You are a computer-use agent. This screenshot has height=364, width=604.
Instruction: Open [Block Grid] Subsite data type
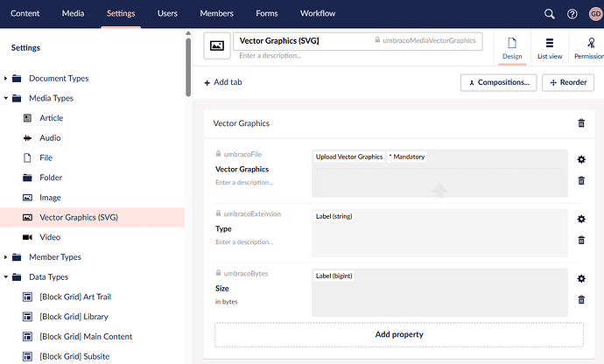point(74,357)
